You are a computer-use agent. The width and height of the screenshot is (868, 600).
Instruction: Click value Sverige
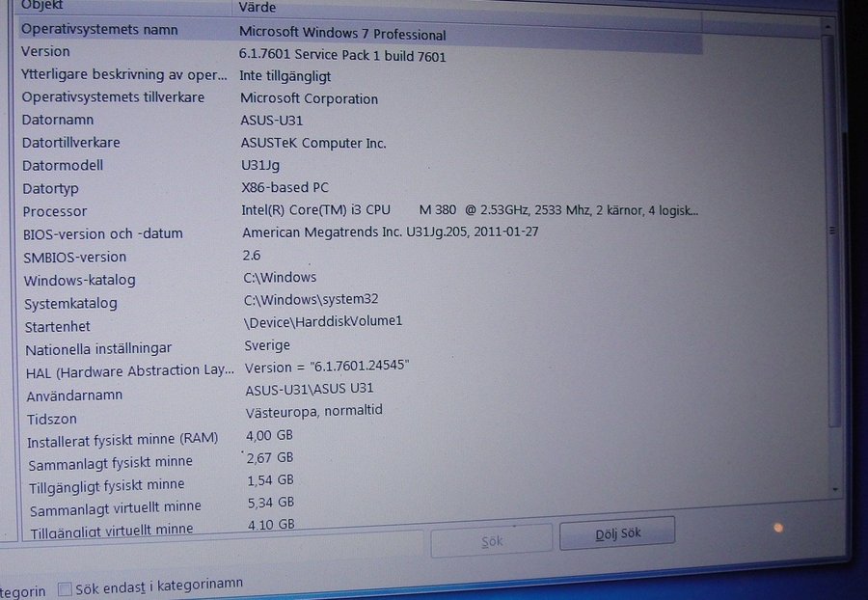point(267,345)
